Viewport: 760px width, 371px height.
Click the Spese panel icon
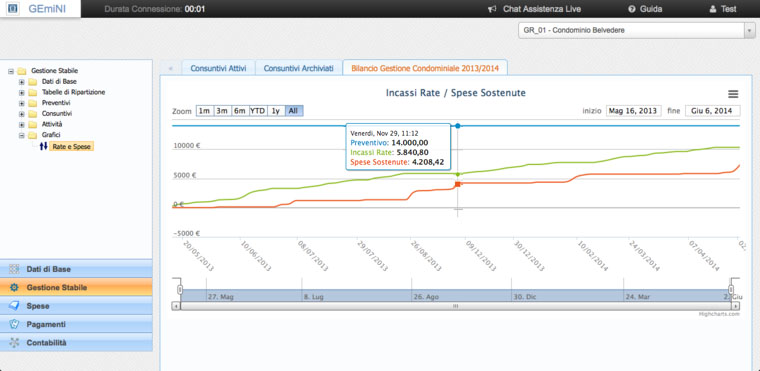14,306
